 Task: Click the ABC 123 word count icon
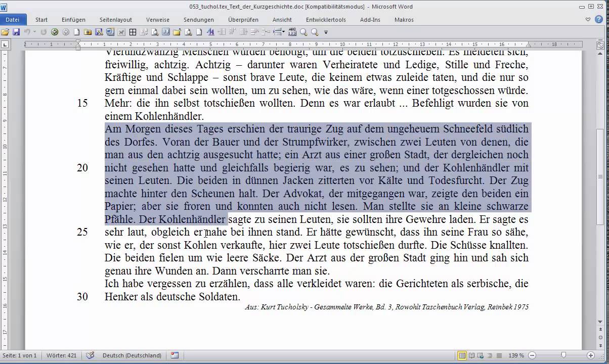[292, 32]
